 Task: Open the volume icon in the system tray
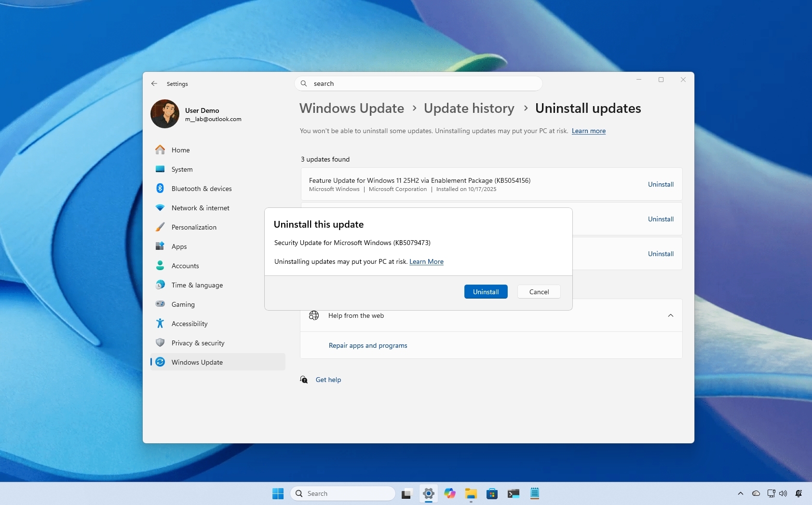click(x=783, y=493)
